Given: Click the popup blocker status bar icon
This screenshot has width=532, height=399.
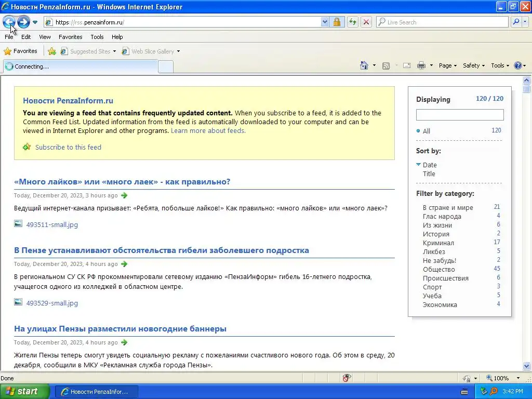Looking at the screenshot, I should click(x=347, y=378).
